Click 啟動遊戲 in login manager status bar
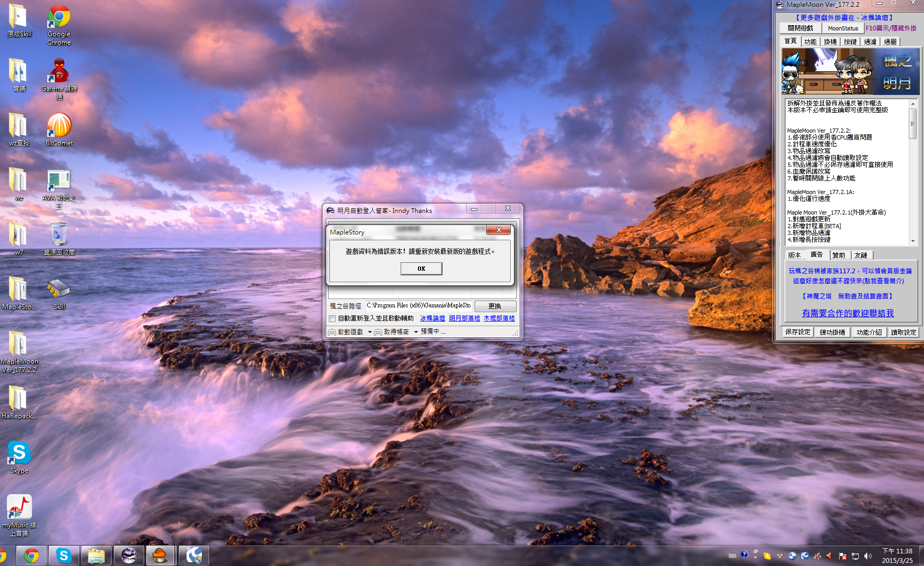 [x=346, y=332]
